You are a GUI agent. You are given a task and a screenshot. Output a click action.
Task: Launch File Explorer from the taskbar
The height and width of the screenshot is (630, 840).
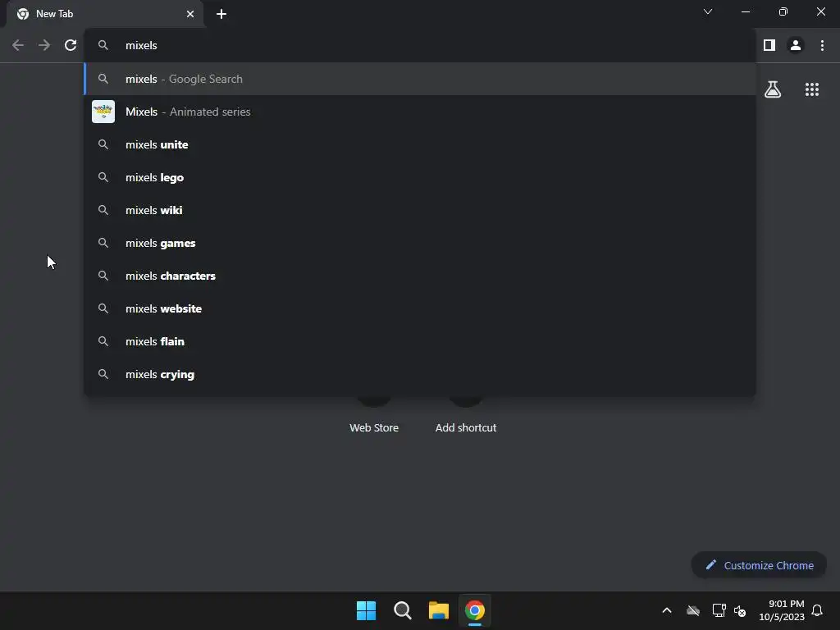[438, 610]
